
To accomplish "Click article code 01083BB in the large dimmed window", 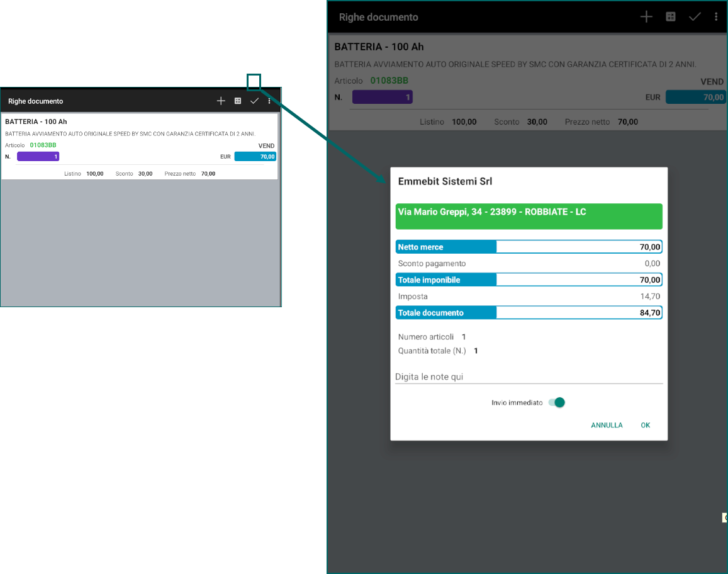I will (389, 81).
